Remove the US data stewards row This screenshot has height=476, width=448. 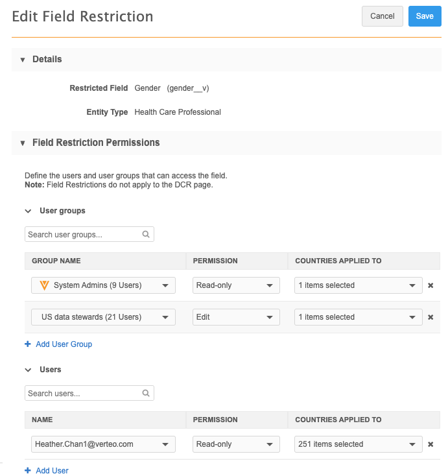point(430,317)
